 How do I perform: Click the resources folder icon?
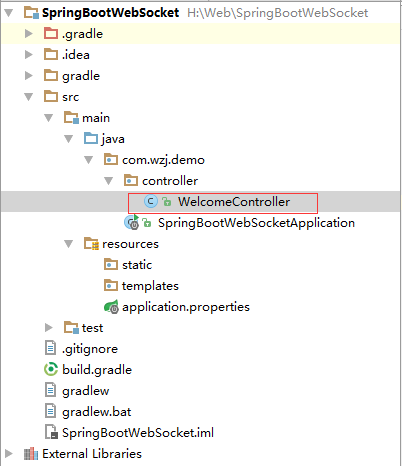(91, 244)
